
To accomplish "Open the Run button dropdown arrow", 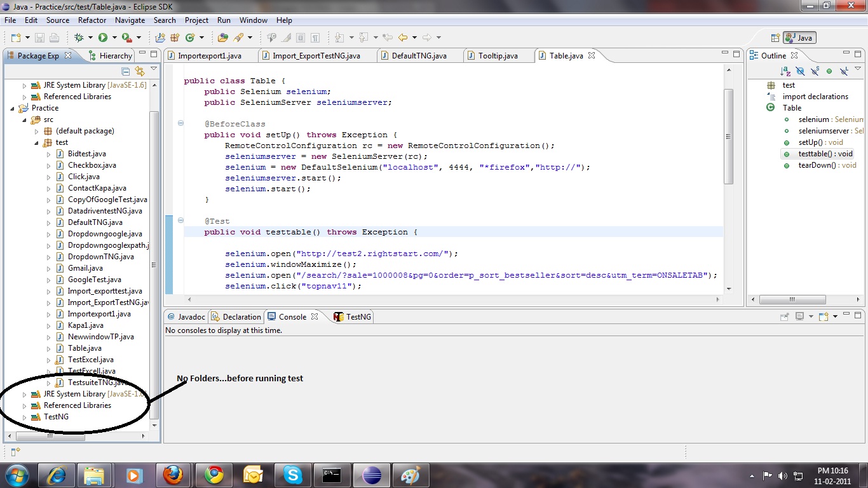I will pos(114,37).
